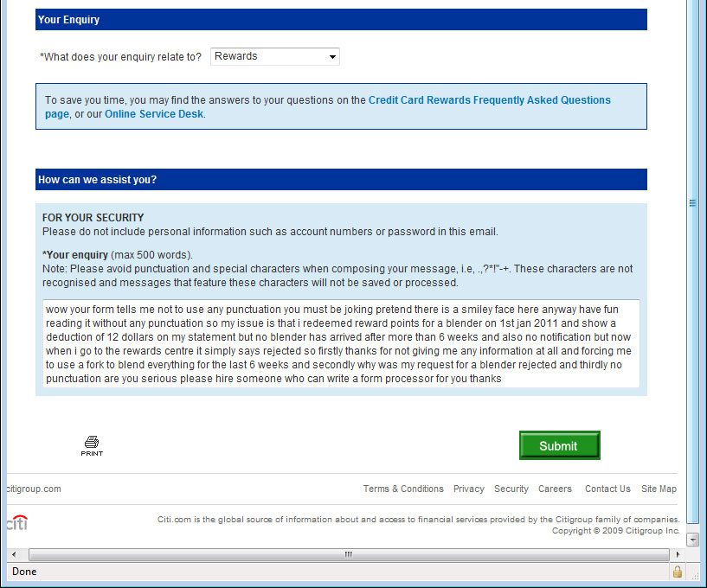Open the Contact Us footer link
The image size is (707, 588).
click(607, 489)
